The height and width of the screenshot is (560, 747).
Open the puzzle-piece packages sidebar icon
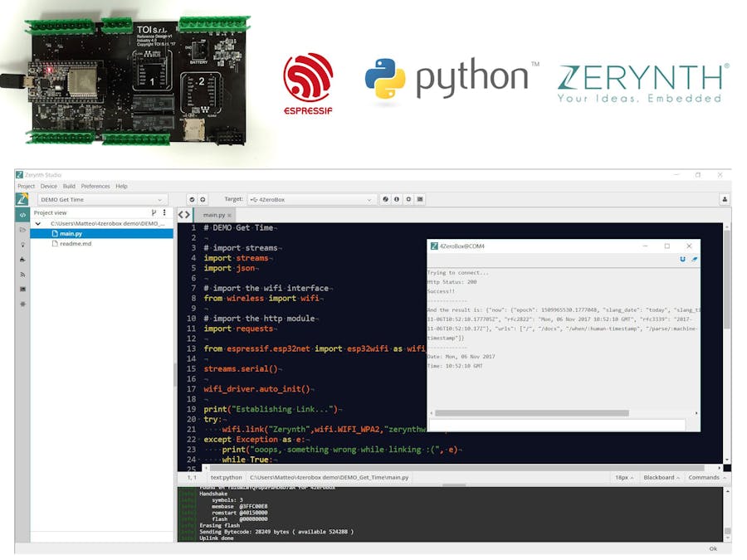[x=22, y=259]
